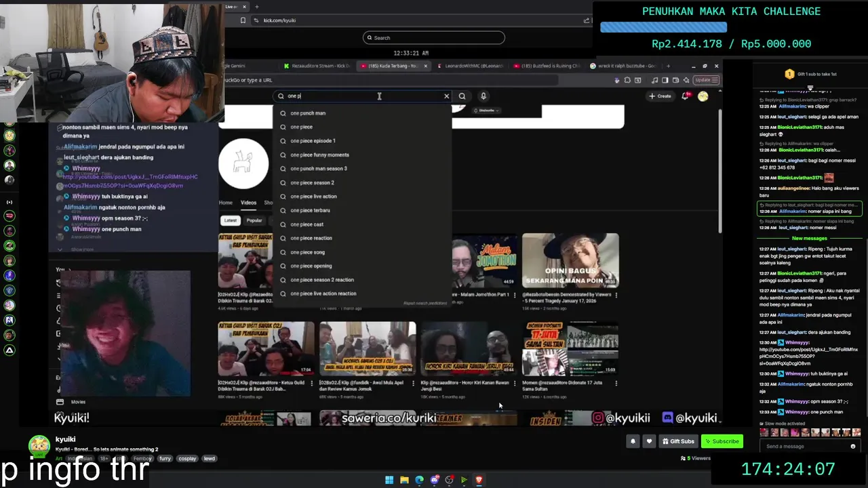The width and height of the screenshot is (868, 488).
Task: Collapse the gift leaderboard chevron
Action: click(810, 87)
